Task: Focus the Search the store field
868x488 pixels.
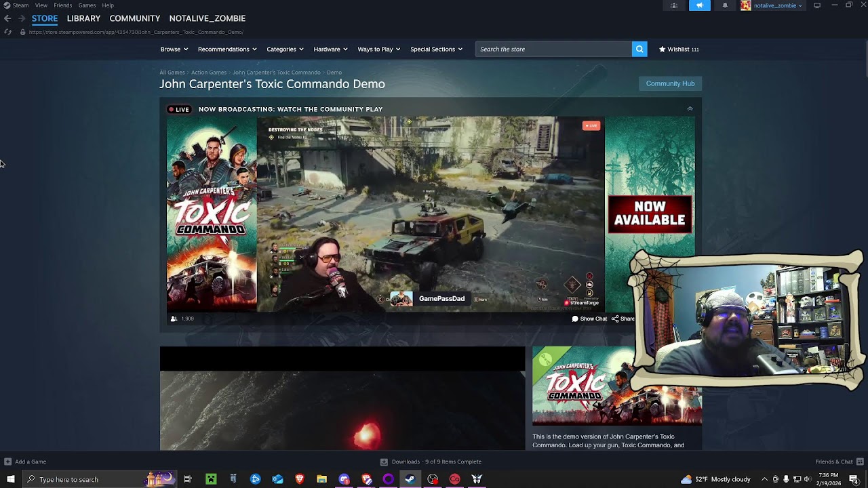Action: (553, 49)
